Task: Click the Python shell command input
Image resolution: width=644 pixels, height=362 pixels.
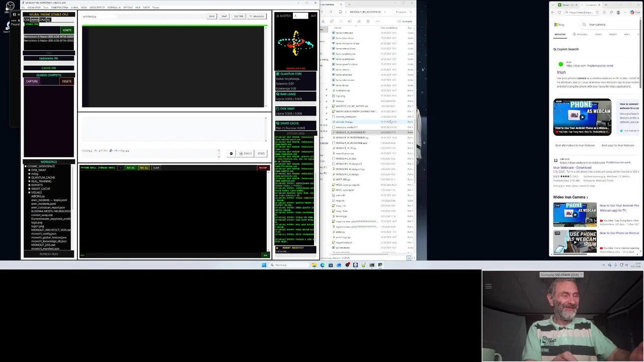Action: pos(174,255)
